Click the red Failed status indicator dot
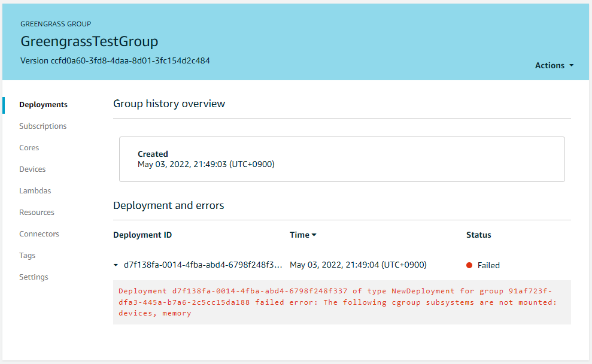592x364 pixels. click(x=469, y=265)
